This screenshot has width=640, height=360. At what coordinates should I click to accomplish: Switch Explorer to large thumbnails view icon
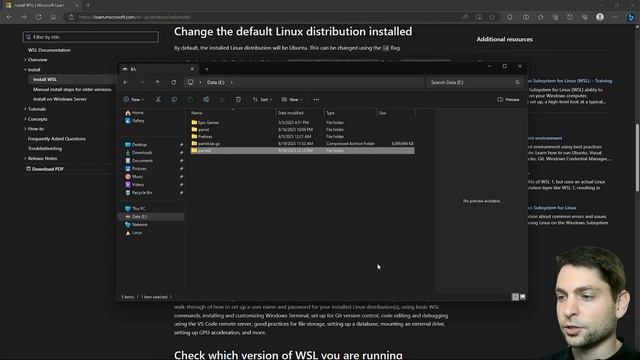(x=523, y=297)
